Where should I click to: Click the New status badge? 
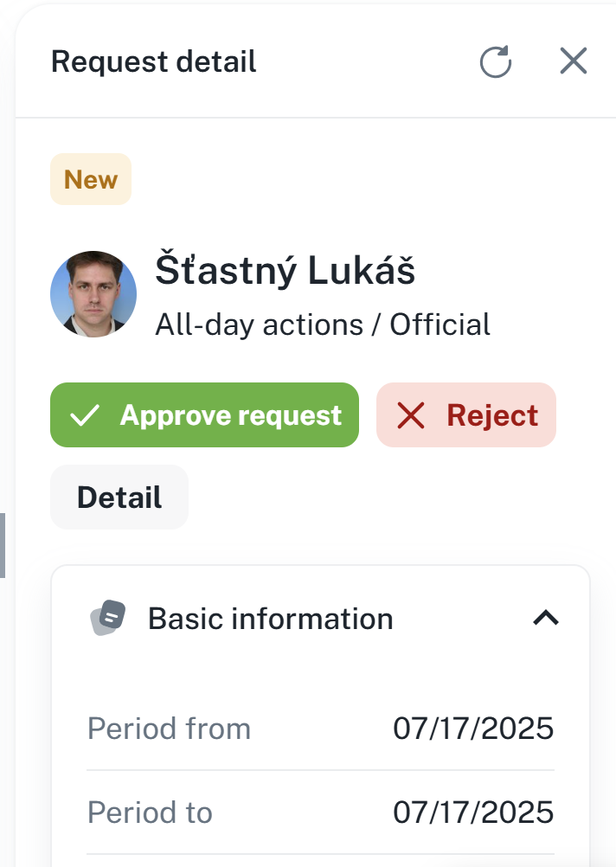click(x=91, y=179)
